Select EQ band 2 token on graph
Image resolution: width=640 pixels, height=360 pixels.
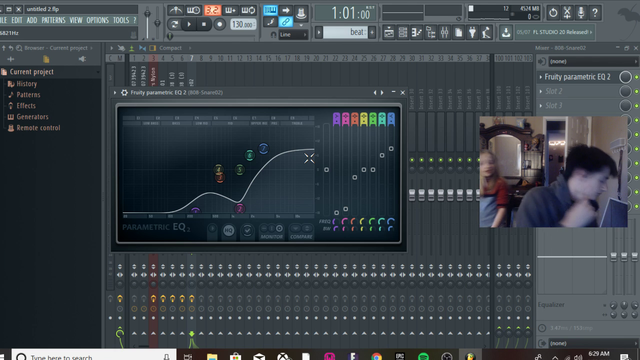(240, 209)
